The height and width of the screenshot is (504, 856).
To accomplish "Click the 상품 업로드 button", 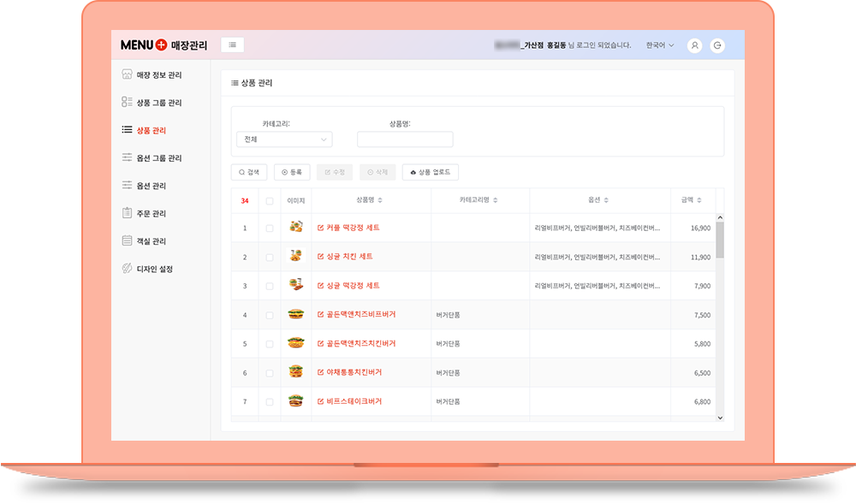I will pyautogui.click(x=431, y=172).
